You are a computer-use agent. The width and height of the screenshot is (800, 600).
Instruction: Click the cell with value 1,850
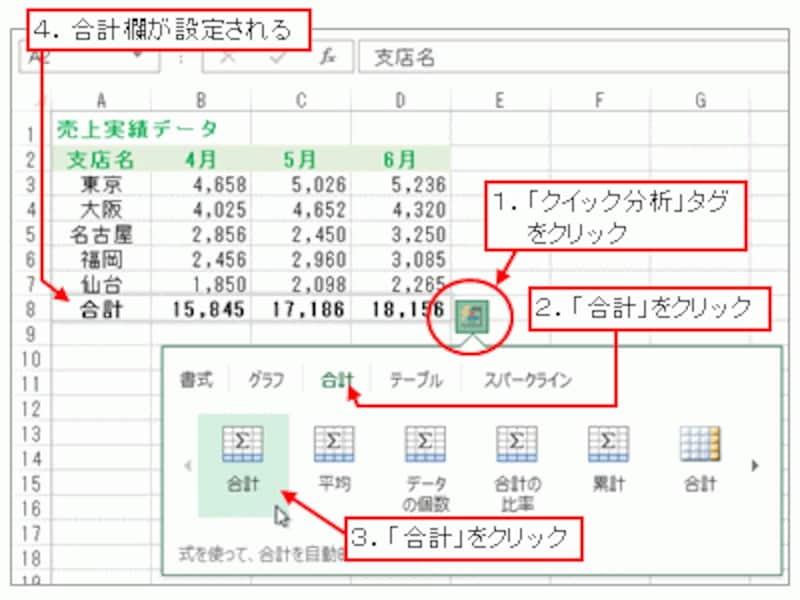(201, 284)
